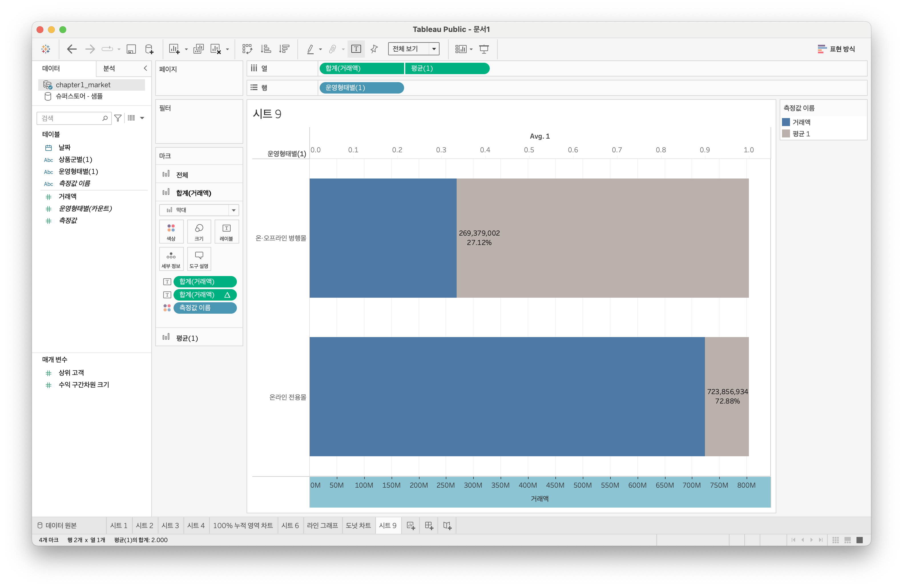Viewport: 903px width, 588px height.
Task: Open the 전체 보기 fit dropdown
Action: click(414, 49)
